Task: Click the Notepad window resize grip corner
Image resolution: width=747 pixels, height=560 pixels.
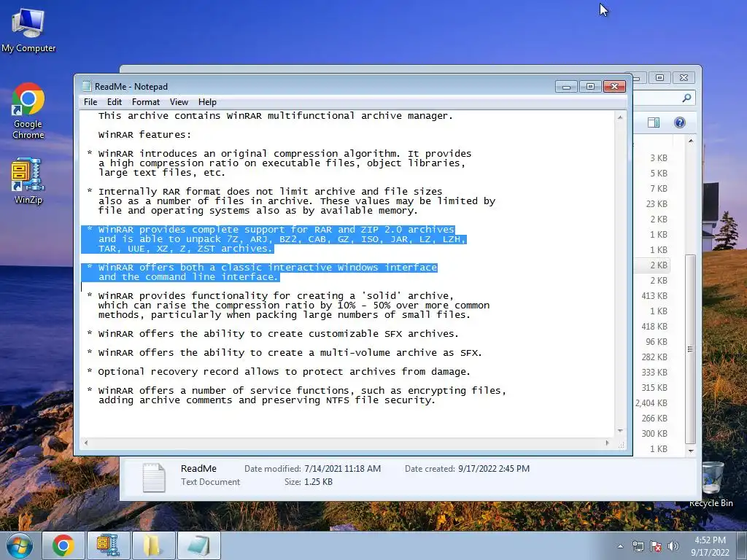Action: coord(622,445)
